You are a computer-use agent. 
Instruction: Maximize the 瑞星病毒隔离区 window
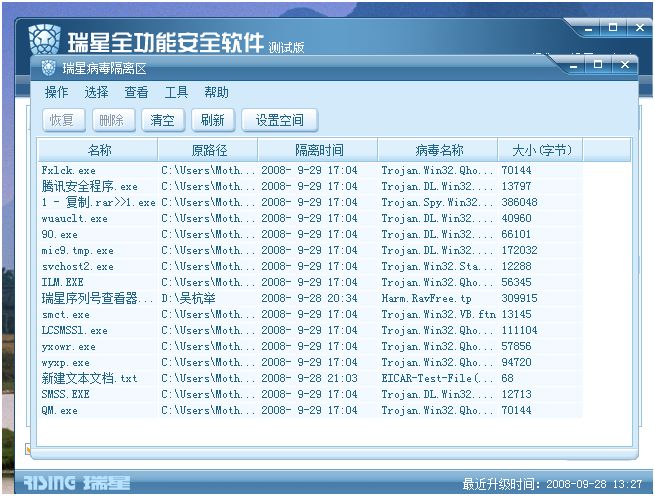(598, 65)
